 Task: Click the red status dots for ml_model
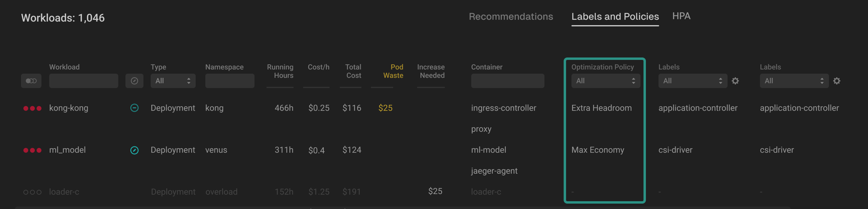coord(32,150)
